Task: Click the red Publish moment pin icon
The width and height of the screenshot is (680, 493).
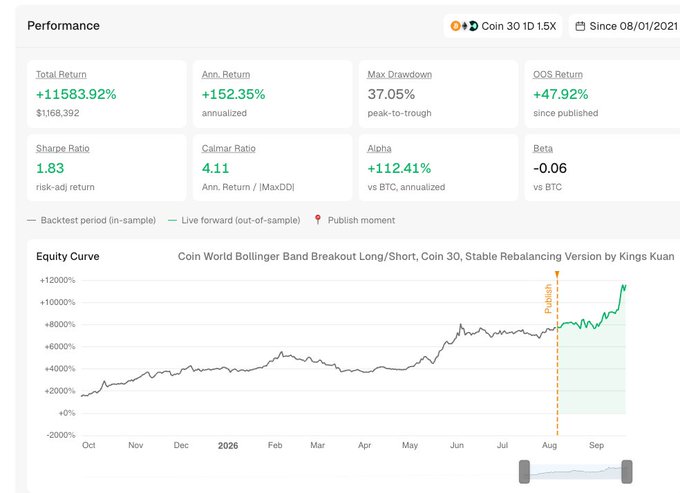Action: click(317, 220)
